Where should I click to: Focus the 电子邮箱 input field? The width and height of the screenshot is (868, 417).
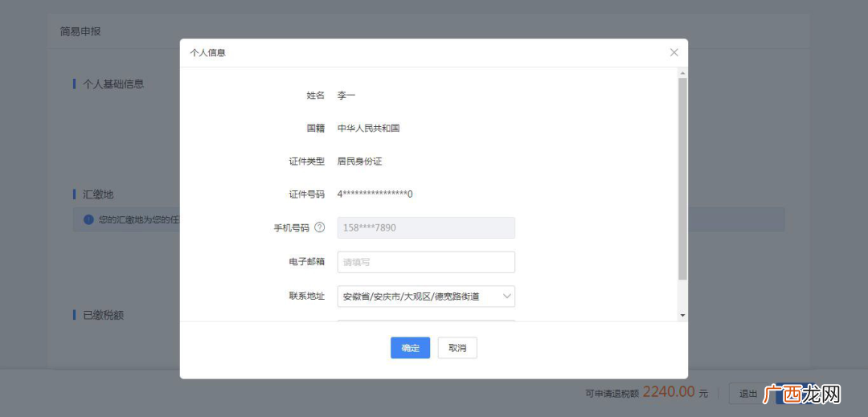coord(426,262)
